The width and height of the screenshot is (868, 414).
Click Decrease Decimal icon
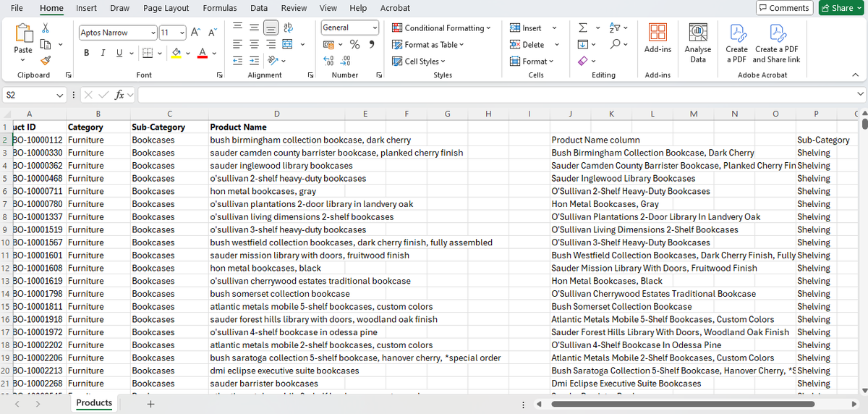345,62
